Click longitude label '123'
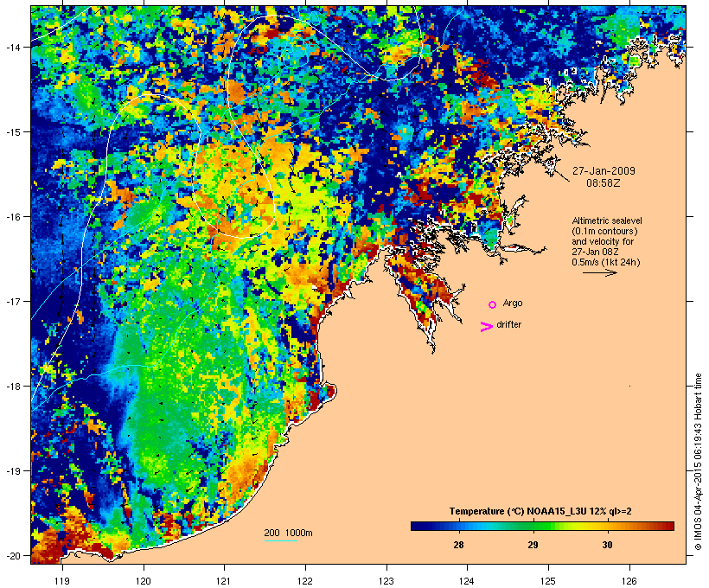Screen dimensions: 709x588 [386, 581]
